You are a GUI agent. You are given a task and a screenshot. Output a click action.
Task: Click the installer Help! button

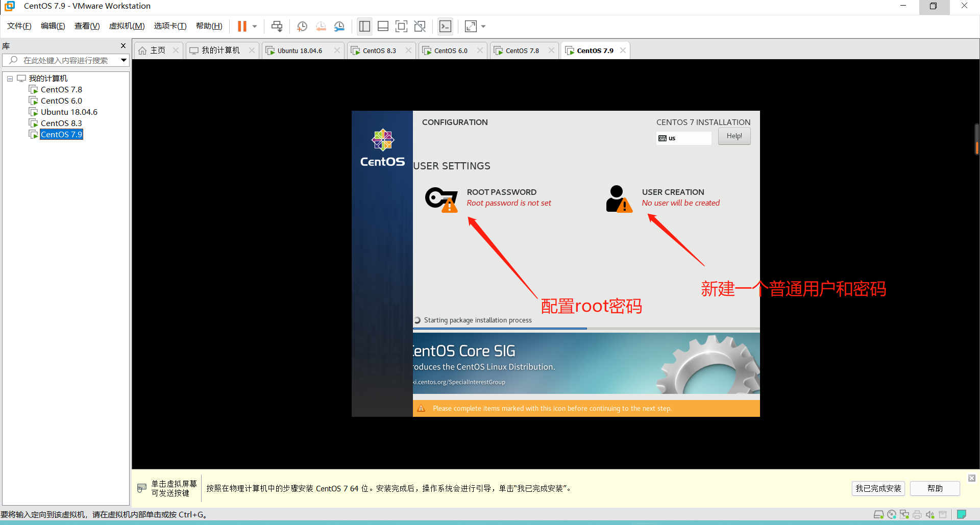734,136
